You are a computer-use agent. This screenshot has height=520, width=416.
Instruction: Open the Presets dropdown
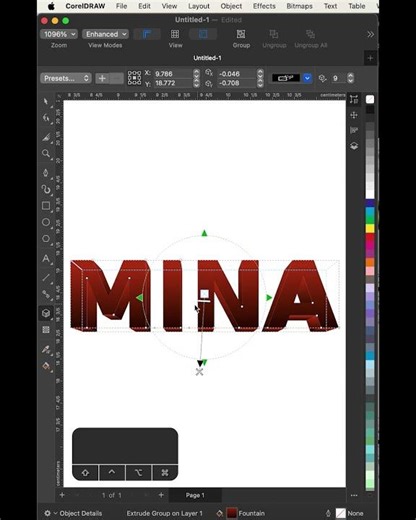66,78
